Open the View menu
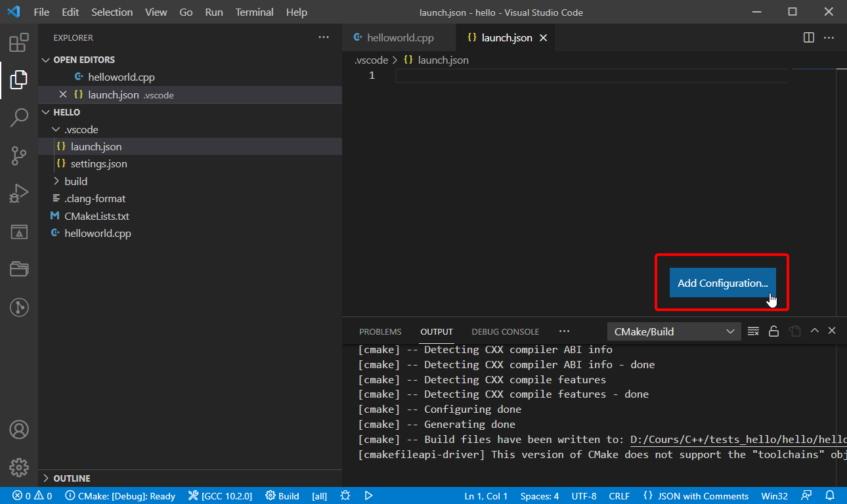 (x=156, y=12)
